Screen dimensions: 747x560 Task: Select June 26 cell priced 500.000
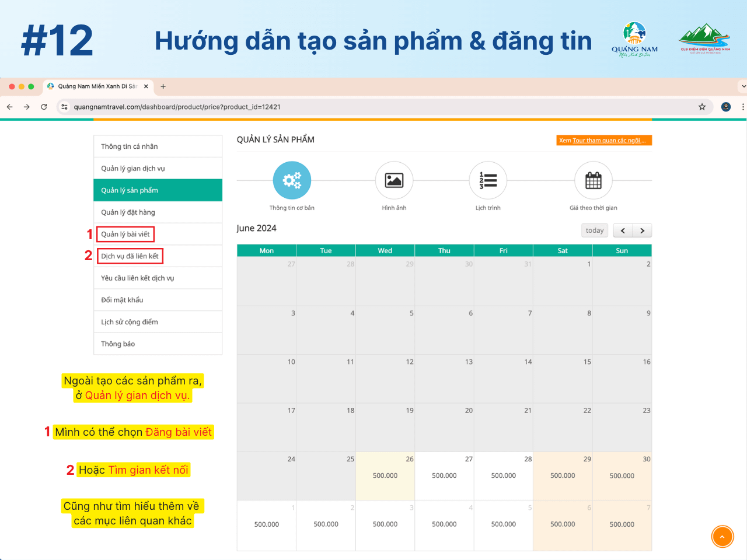pos(385,475)
